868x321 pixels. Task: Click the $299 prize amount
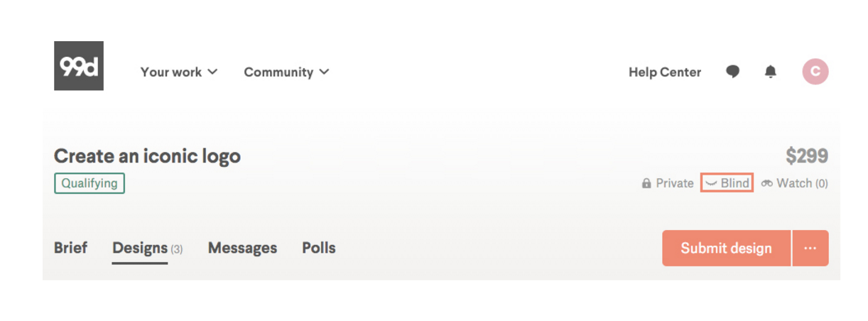click(806, 156)
